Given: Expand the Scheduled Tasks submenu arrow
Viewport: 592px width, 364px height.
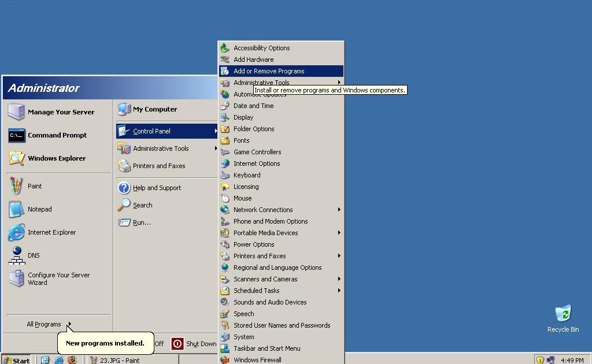Looking at the screenshot, I should [x=339, y=291].
